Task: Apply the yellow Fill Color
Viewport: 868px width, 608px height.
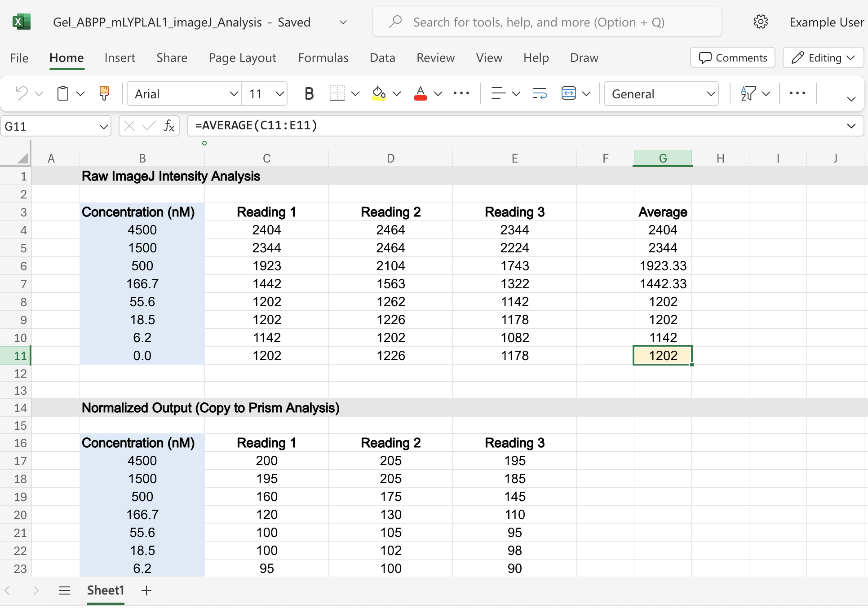Action: click(380, 93)
